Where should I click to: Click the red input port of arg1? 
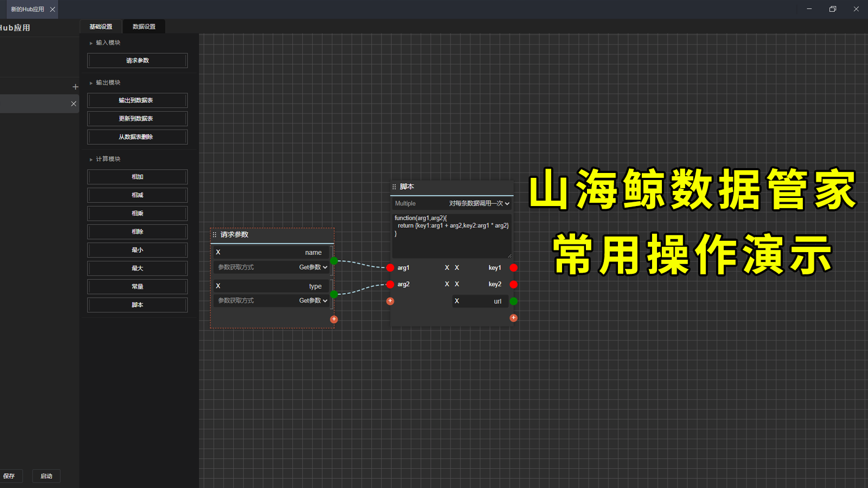coord(390,268)
